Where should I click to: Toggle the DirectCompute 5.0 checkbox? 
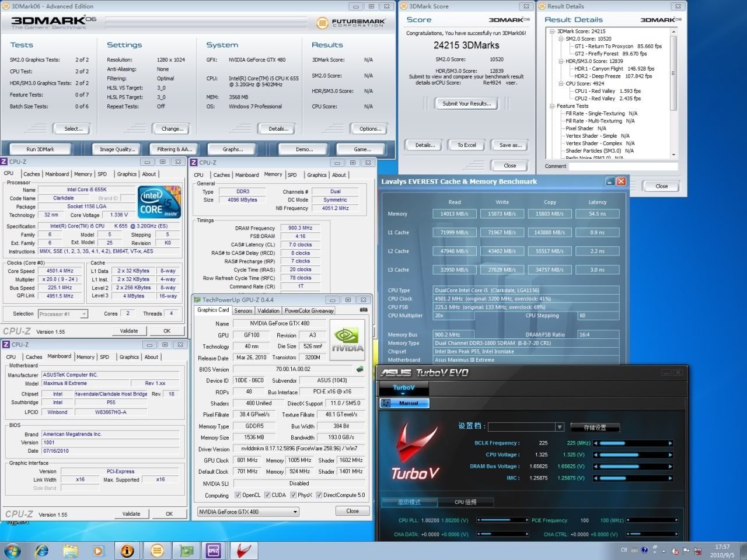point(319,495)
